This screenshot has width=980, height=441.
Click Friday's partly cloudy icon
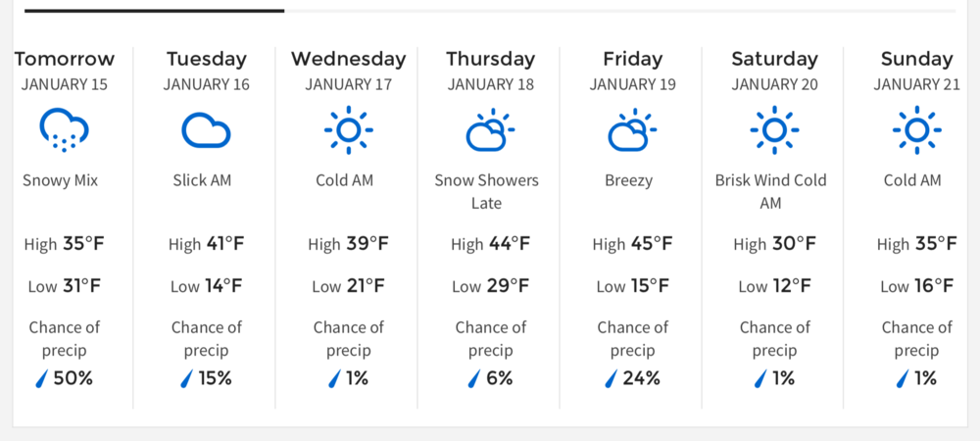632,130
